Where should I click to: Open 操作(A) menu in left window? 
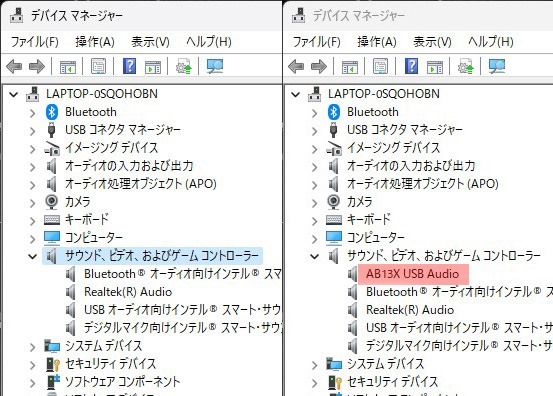point(95,42)
